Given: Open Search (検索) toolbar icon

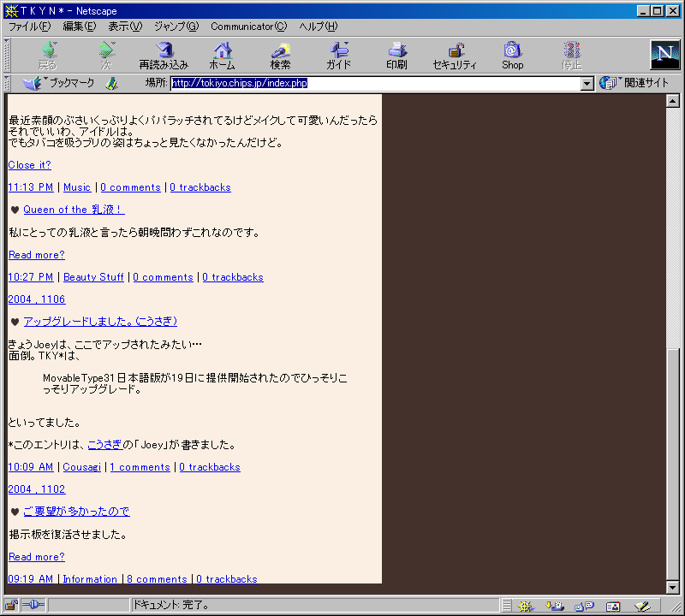Looking at the screenshot, I should [280, 56].
